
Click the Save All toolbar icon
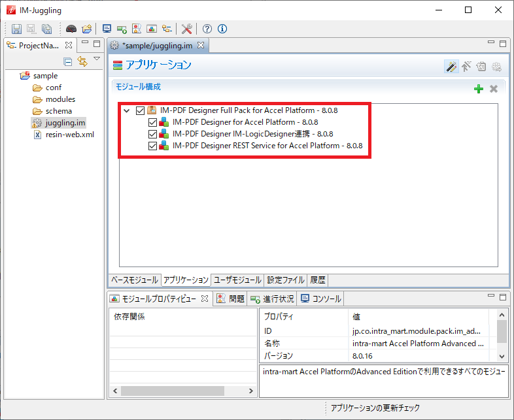point(47,29)
